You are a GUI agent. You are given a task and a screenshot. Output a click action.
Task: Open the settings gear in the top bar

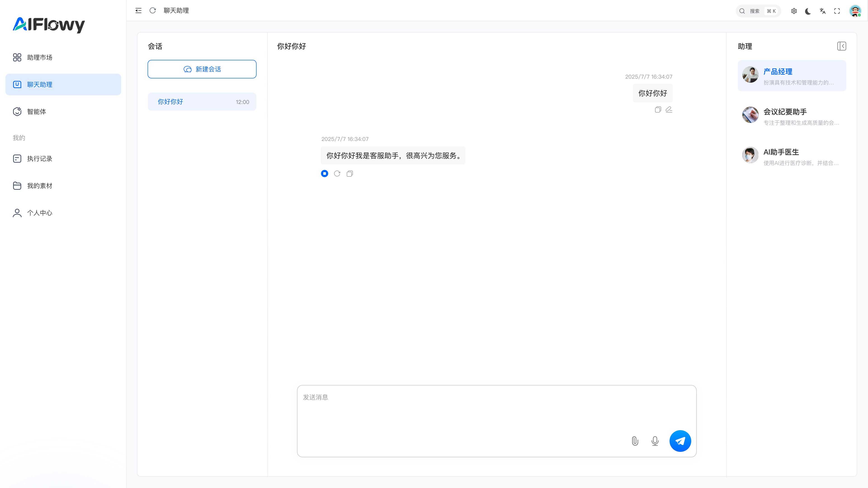coord(794,11)
